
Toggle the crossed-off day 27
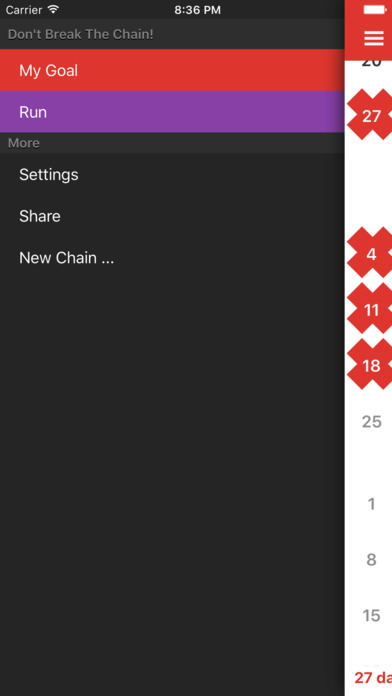[369, 115]
